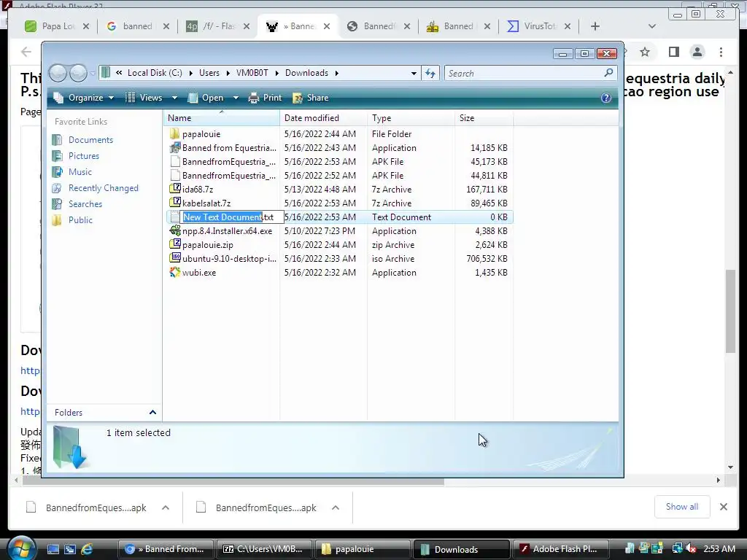Select the wubi.exe application icon

tap(175, 273)
